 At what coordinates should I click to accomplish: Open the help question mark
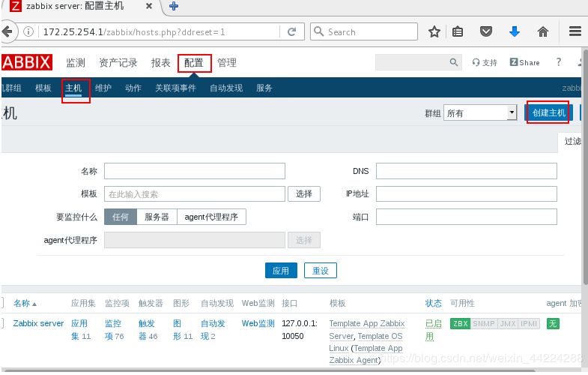tap(558, 62)
